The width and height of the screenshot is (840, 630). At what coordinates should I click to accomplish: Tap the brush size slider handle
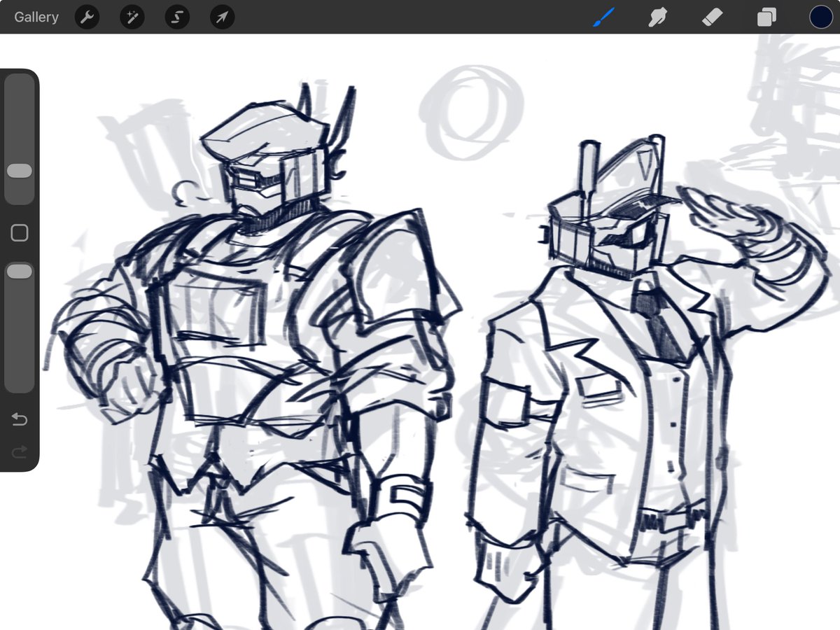20,171
